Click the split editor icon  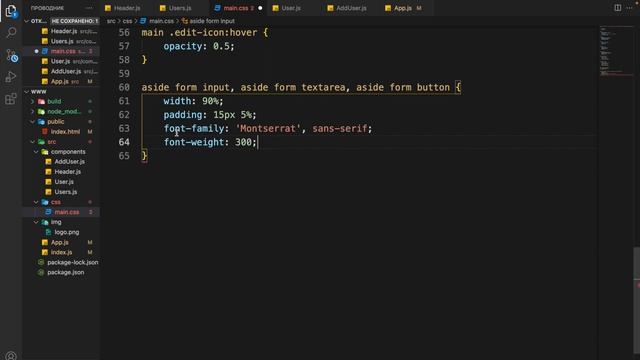pyautogui.click(x=618, y=8)
